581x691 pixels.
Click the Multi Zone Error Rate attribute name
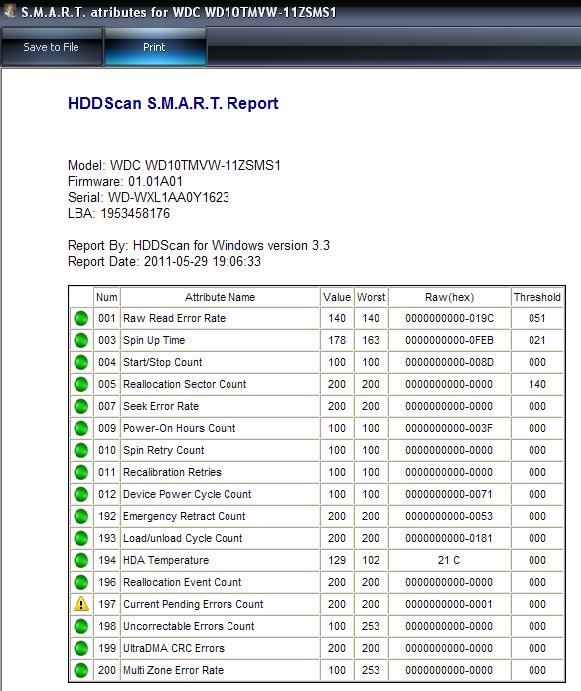pyautogui.click(x=174, y=670)
